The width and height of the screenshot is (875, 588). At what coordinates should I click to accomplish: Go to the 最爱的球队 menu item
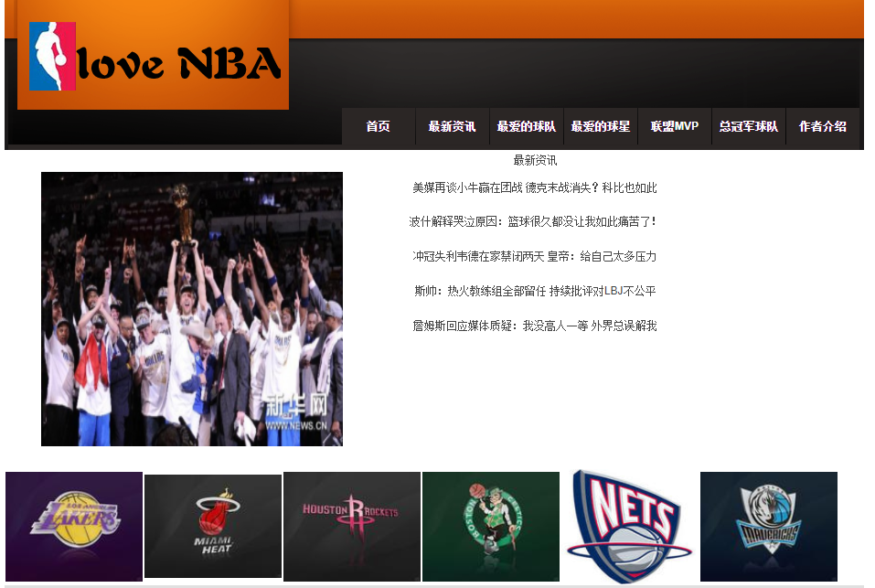click(x=527, y=126)
